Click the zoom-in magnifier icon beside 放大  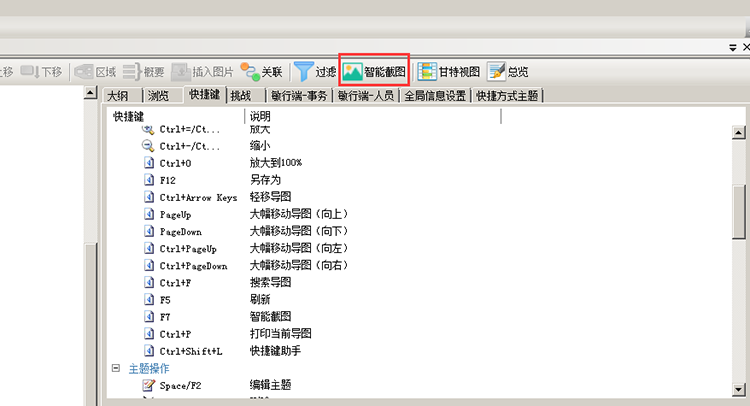(148, 129)
